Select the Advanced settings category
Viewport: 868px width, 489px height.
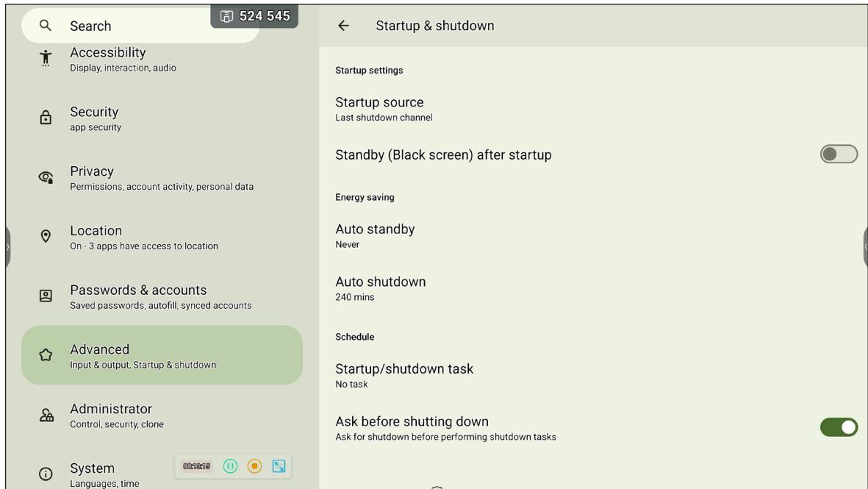[x=162, y=355]
